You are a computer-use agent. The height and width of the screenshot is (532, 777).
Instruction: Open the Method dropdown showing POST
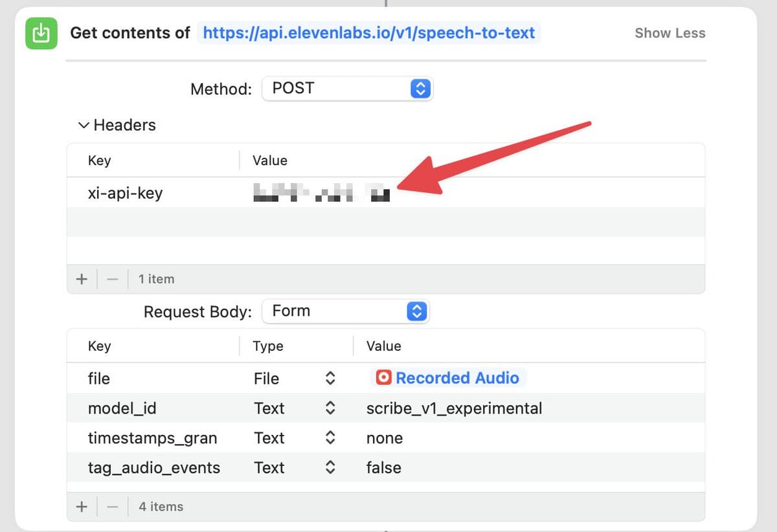point(347,88)
